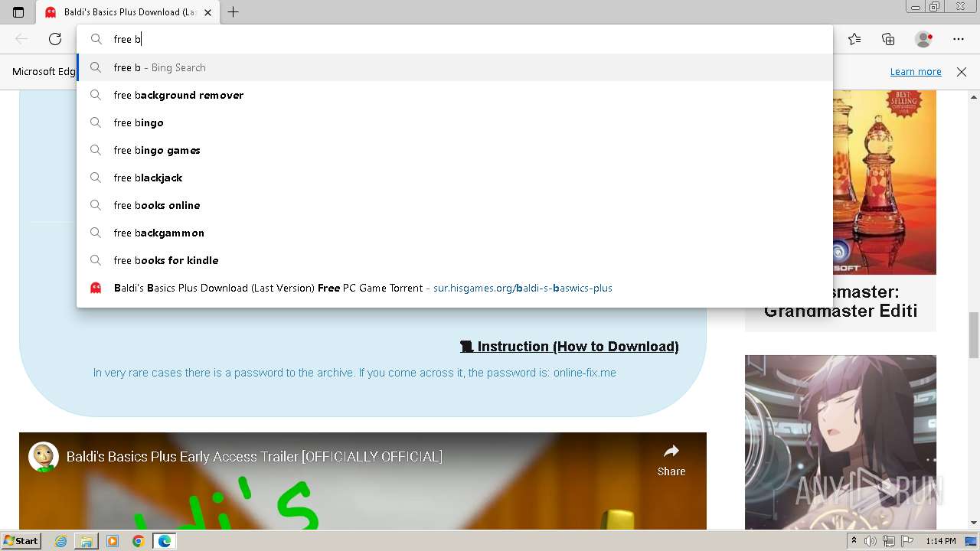The image size is (980, 551).
Task: Launch Internet Explorer from taskbar
Action: coord(61,541)
